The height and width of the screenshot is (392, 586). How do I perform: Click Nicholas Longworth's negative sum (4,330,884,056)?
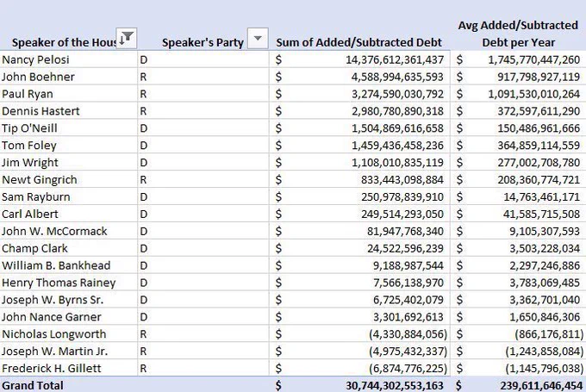(408, 334)
